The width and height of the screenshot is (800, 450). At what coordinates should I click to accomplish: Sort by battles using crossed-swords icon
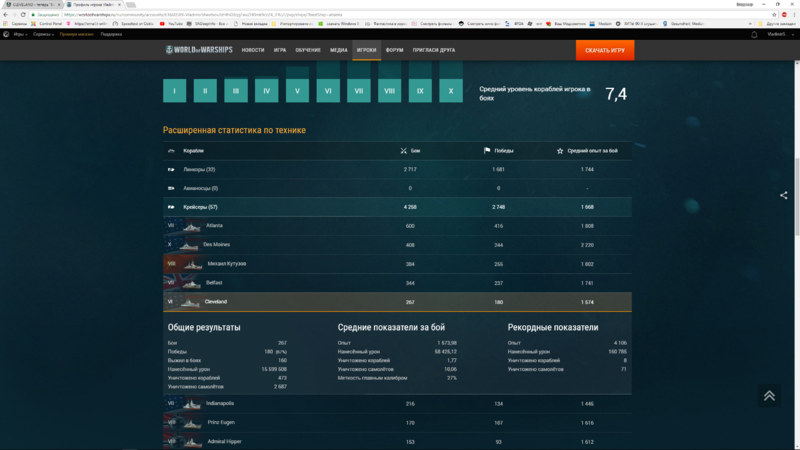point(404,151)
